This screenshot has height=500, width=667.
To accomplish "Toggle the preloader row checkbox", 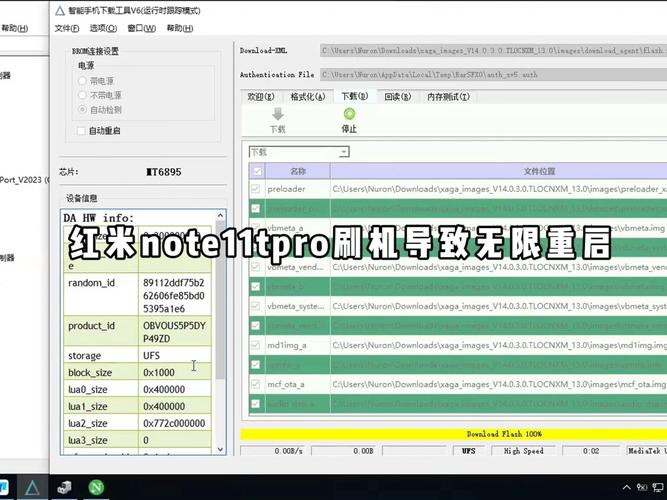I will tap(255, 189).
